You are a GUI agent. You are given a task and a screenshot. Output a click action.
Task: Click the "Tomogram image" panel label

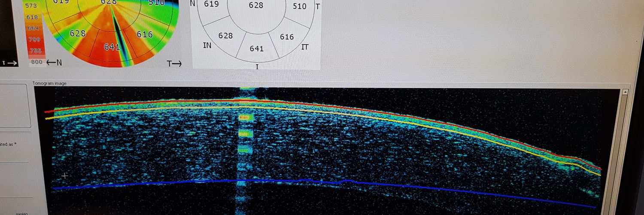coord(50,83)
